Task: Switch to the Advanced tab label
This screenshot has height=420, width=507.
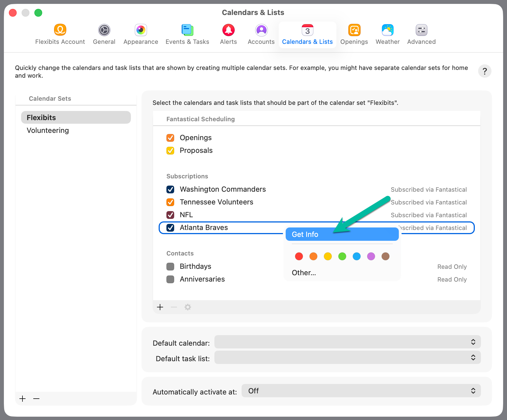Action: click(x=422, y=42)
